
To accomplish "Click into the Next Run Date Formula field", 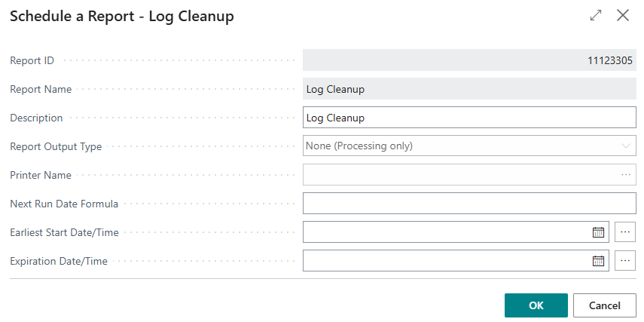I will (x=470, y=204).
